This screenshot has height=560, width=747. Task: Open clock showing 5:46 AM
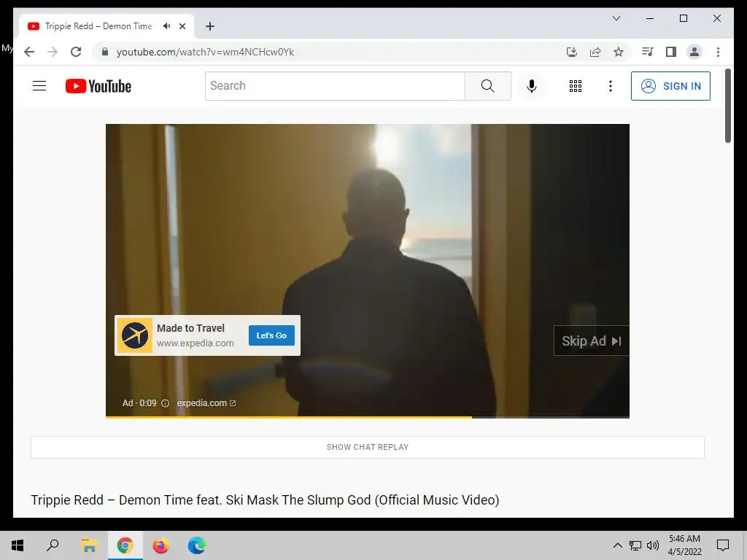684,545
